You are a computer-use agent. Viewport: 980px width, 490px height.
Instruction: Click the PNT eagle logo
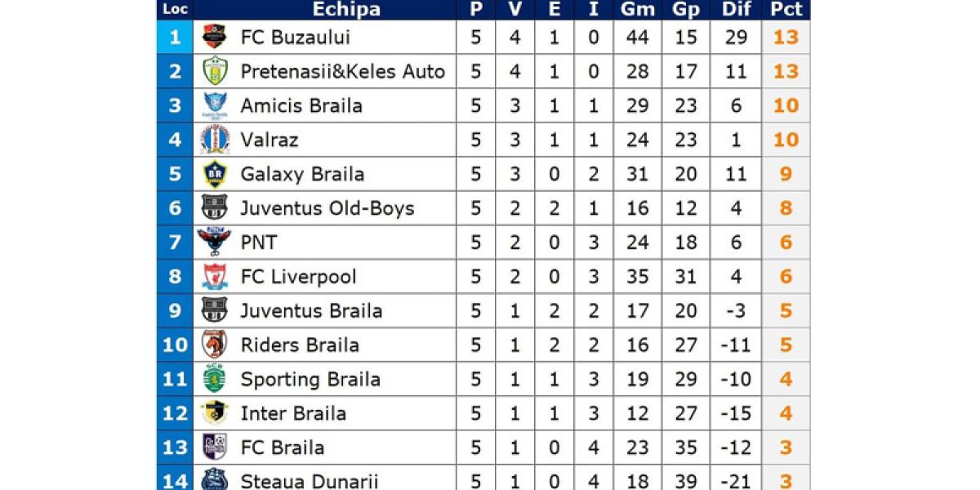[x=214, y=243]
